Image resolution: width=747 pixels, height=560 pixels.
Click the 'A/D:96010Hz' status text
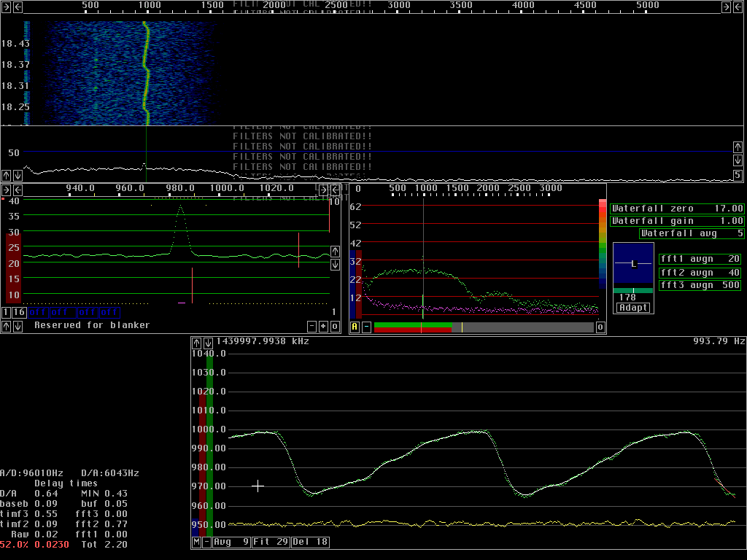pyautogui.click(x=31, y=473)
